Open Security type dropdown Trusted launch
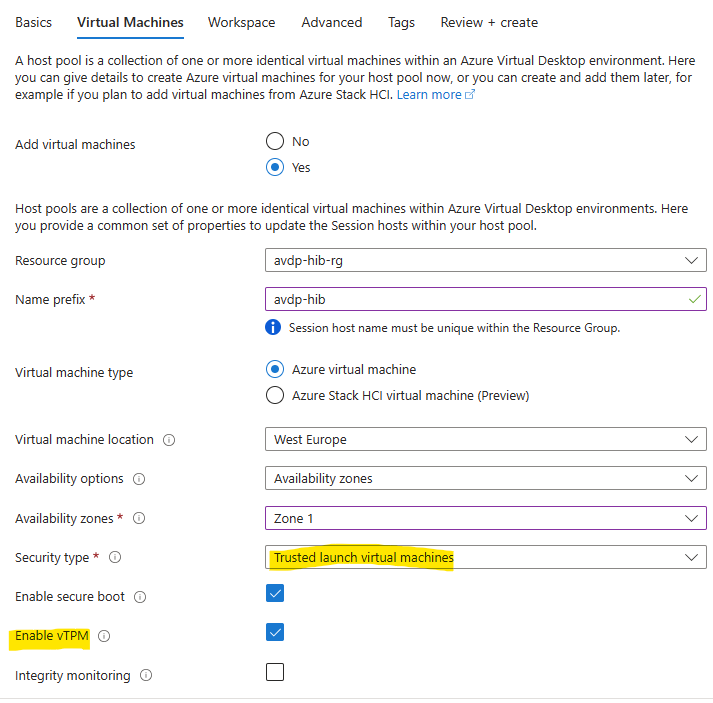 (486, 557)
